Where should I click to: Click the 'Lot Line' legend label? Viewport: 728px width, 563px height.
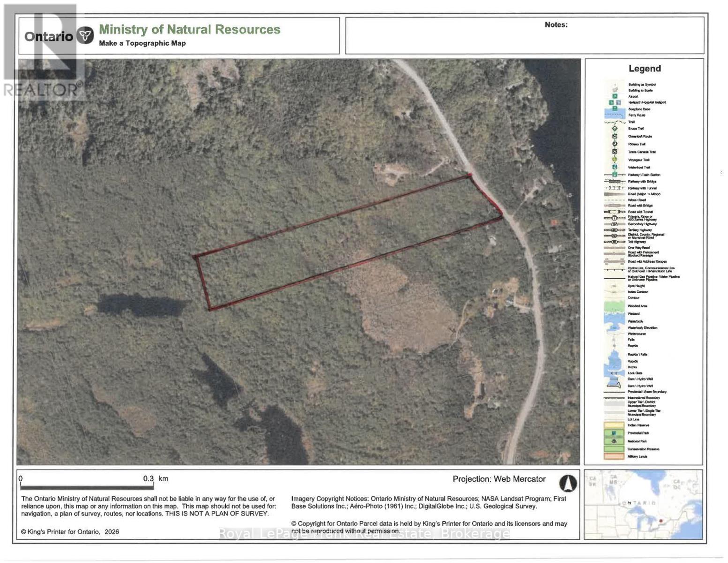(x=633, y=419)
